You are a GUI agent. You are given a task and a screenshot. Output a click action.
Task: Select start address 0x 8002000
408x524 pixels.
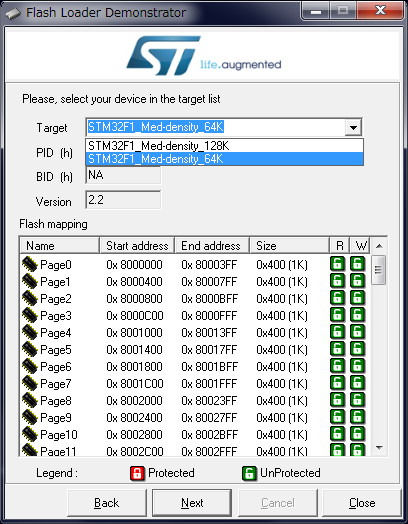click(134, 401)
